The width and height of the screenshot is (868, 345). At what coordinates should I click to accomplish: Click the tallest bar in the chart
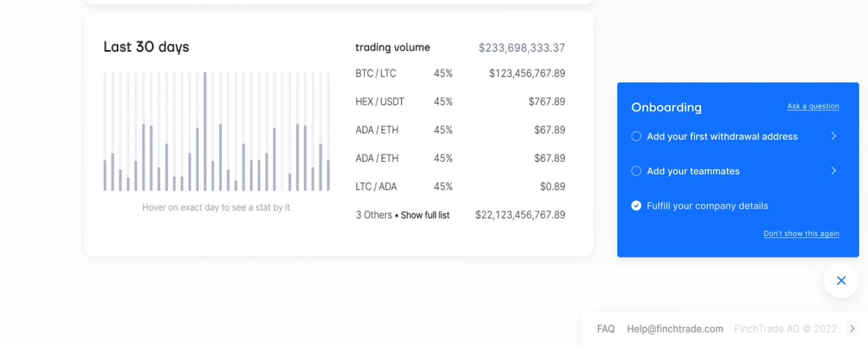tap(205, 131)
